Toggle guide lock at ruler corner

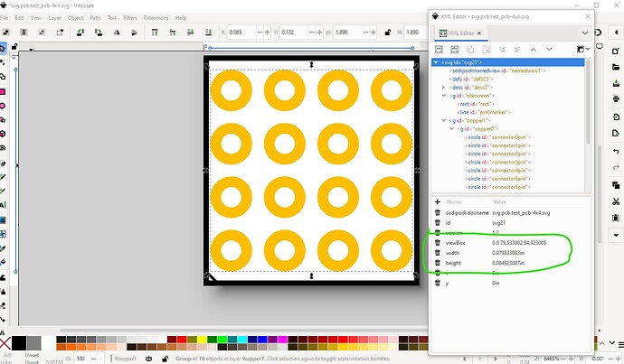click(14, 47)
